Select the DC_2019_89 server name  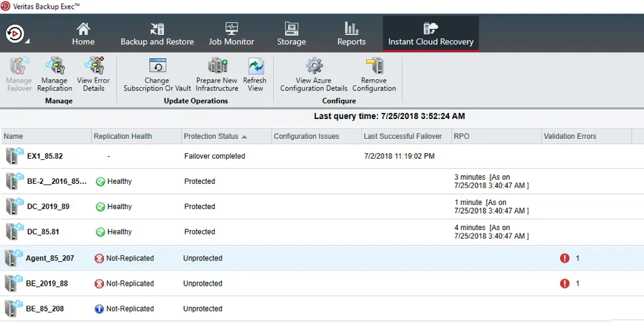point(48,206)
